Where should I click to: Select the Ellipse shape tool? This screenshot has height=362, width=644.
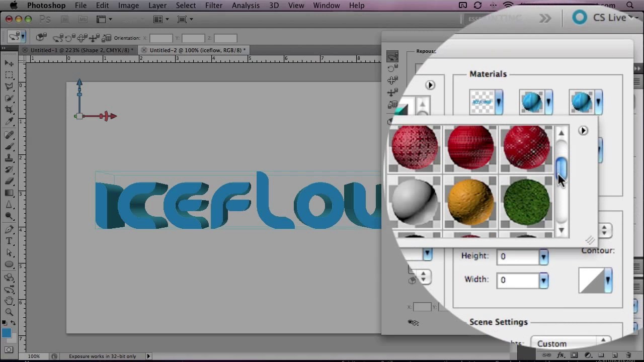click(x=9, y=264)
